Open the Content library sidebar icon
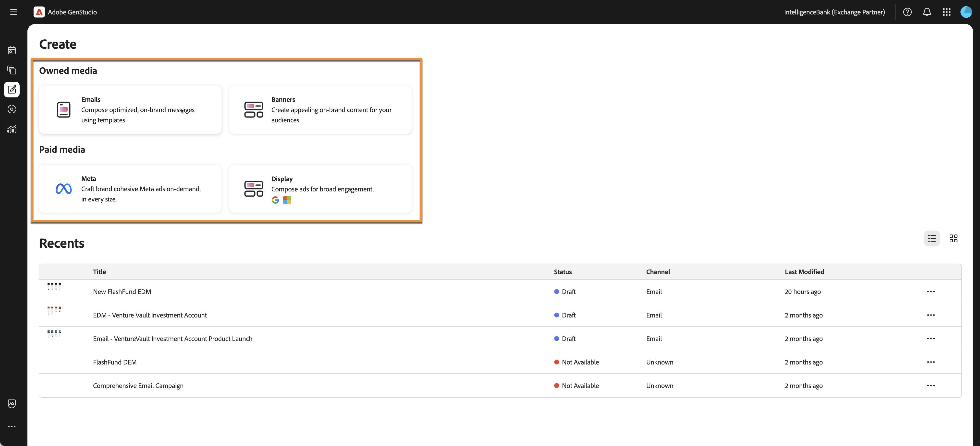 pyautogui.click(x=12, y=70)
